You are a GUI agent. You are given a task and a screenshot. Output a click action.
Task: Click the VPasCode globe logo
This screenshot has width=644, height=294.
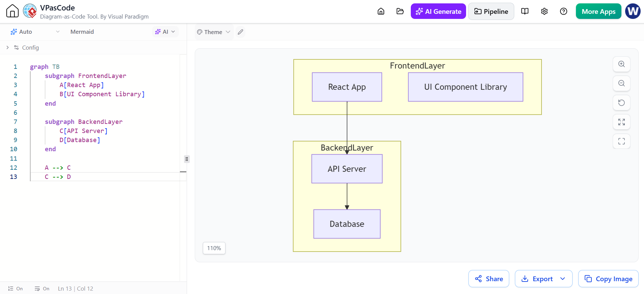coord(30,11)
